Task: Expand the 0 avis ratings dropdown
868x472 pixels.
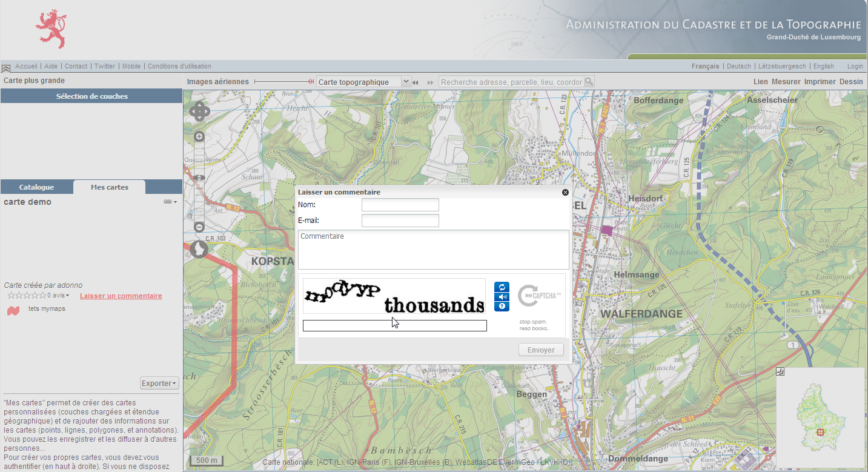Action: (x=59, y=296)
